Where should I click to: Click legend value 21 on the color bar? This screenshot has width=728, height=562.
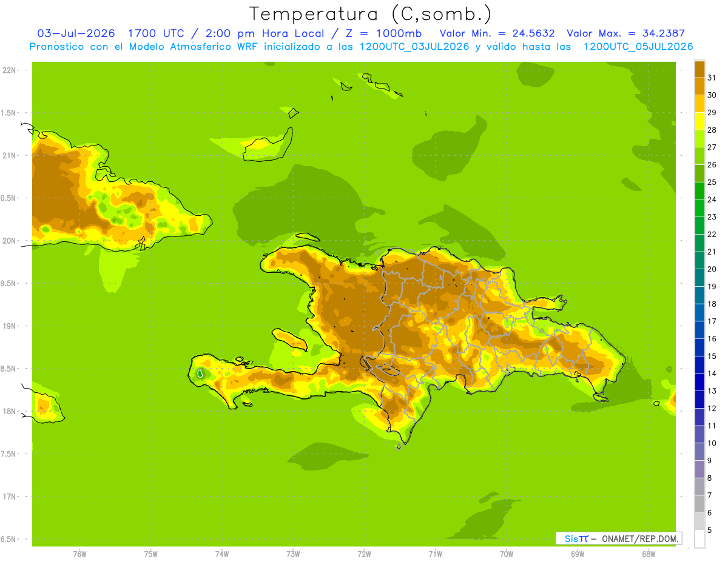pyautogui.click(x=712, y=252)
